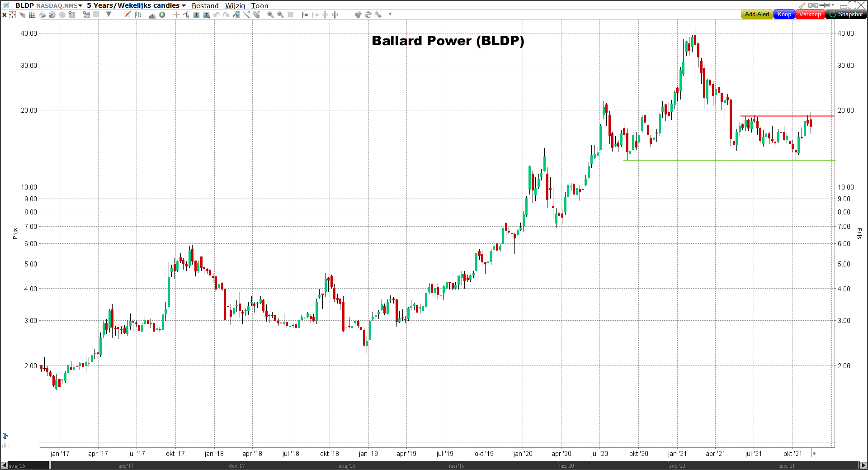Click the Snapshot refresh button
868x470 pixels.
point(846,14)
